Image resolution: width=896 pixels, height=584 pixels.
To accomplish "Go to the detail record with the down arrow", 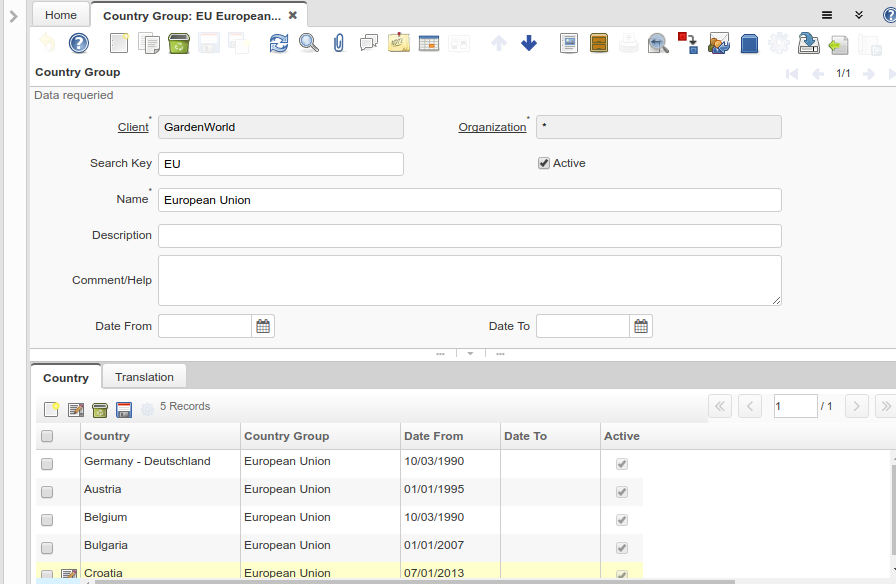I will click(x=529, y=43).
